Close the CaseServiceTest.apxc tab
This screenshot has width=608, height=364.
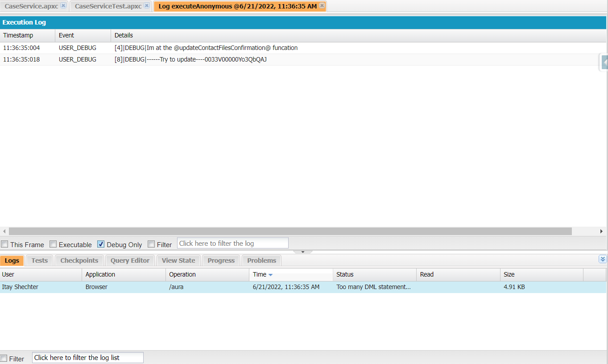tap(147, 6)
